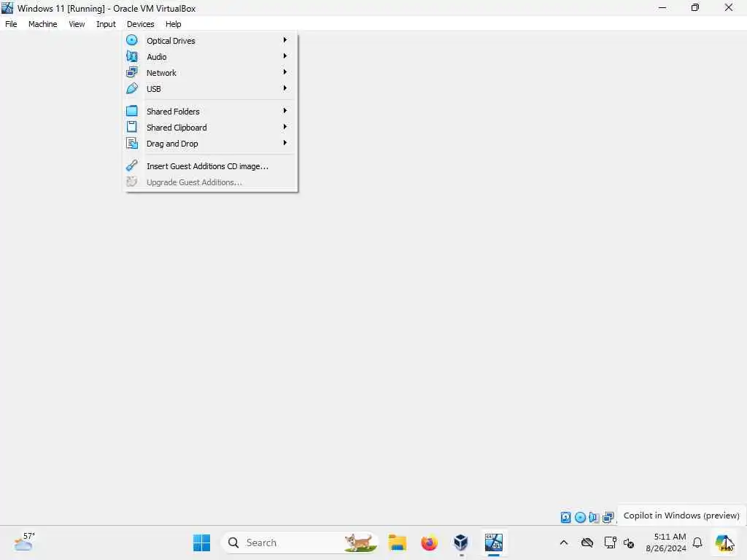Choose the Shared Clipboard menu entry
The height and width of the screenshot is (560, 747).
tap(210, 128)
